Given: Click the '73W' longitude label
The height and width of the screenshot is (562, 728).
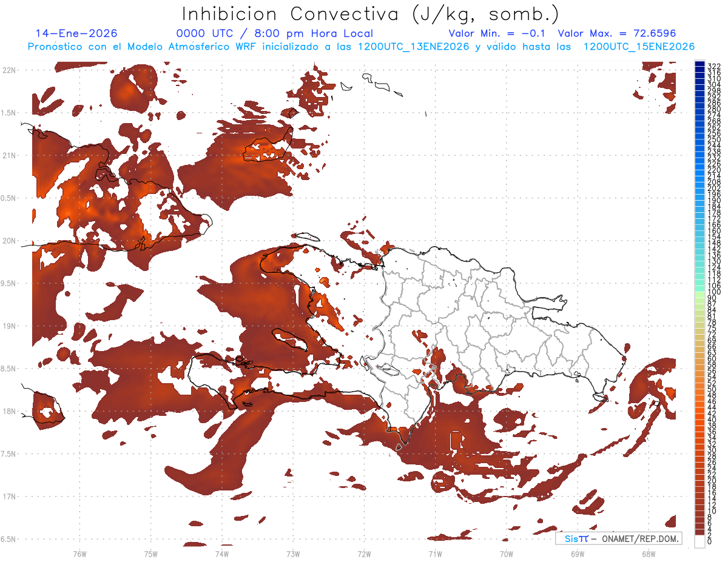Looking at the screenshot, I should coord(293,554).
